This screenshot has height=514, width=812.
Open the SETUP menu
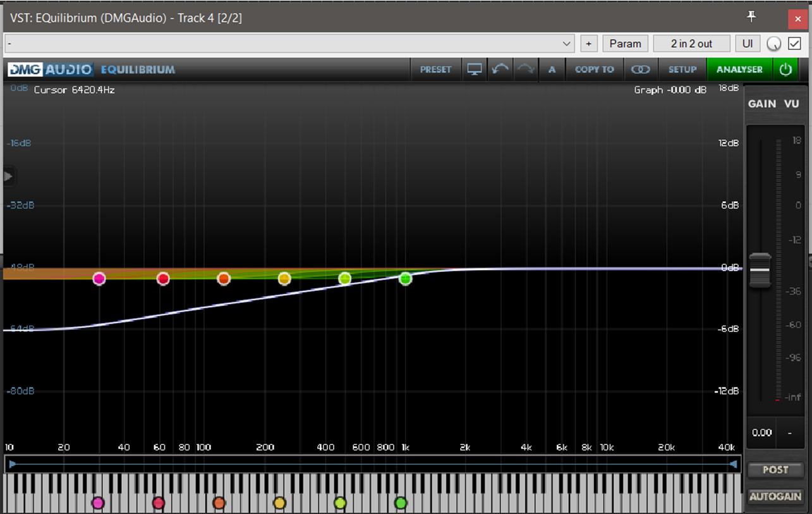click(x=682, y=70)
